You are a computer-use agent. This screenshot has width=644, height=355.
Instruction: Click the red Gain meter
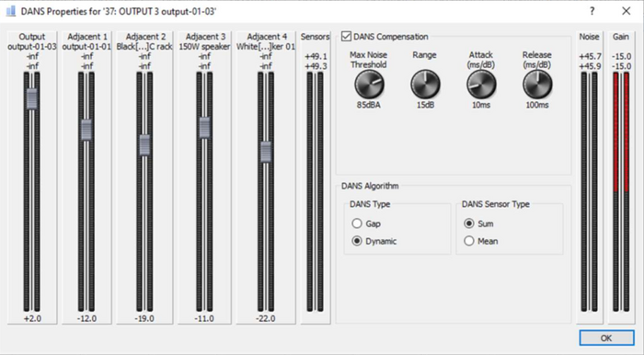(621, 191)
